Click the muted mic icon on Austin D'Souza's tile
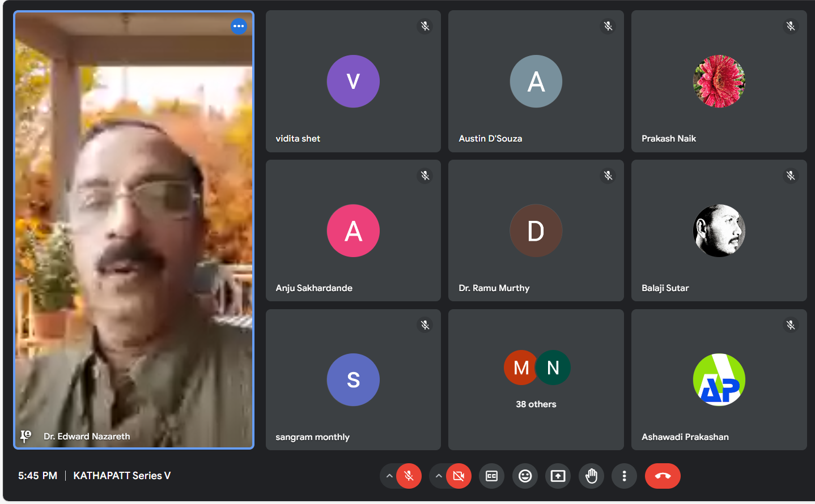Screen dimensions: 815x504 click(x=608, y=26)
